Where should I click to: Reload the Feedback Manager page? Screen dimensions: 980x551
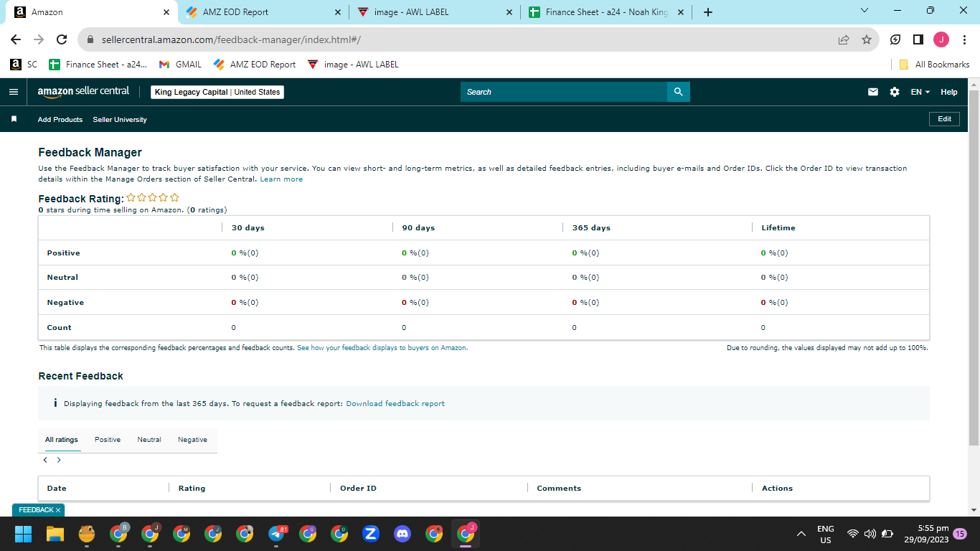coord(62,40)
